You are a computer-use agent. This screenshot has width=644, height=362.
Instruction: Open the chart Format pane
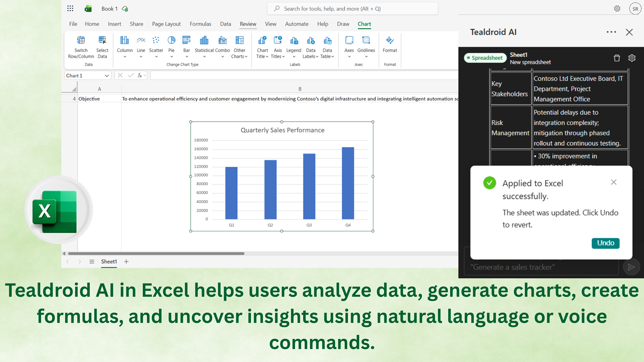pos(390,44)
